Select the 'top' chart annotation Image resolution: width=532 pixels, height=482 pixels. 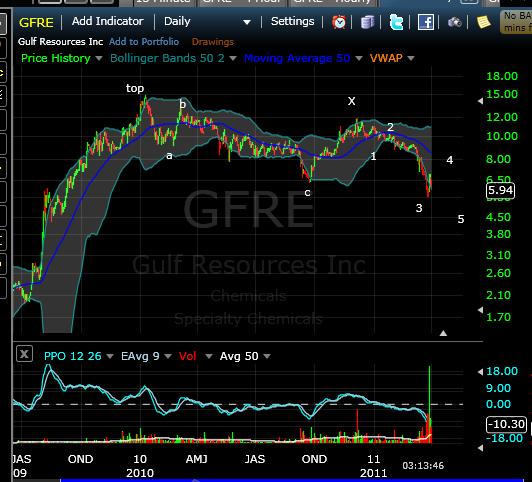135,88
